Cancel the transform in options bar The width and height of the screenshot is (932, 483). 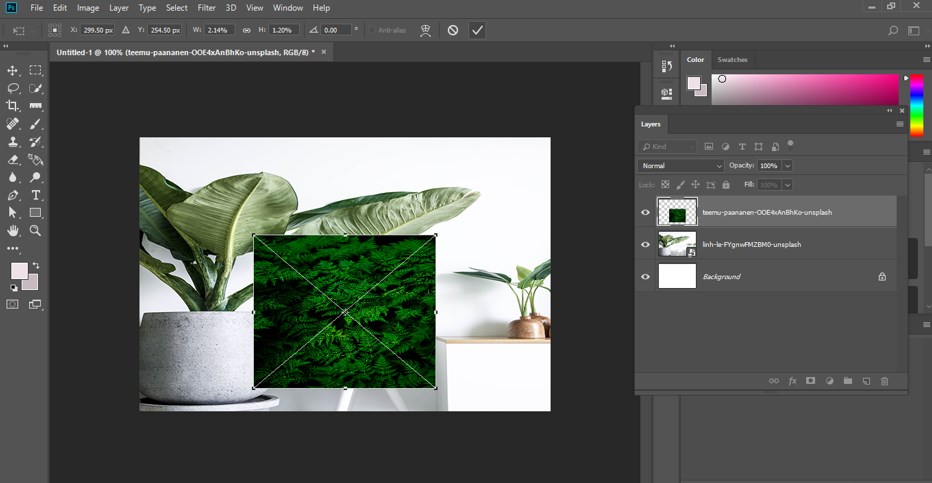tap(453, 30)
